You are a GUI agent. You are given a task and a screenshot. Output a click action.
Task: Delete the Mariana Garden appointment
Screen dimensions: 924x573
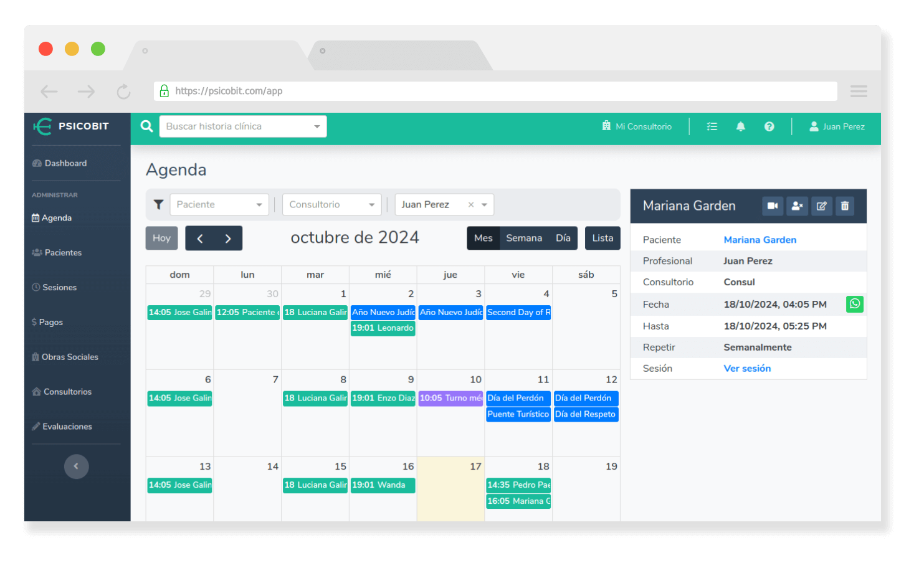pyautogui.click(x=845, y=206)
